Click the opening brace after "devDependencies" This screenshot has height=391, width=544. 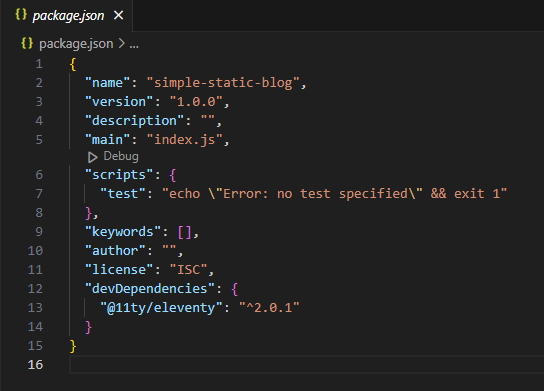(235, 289)
